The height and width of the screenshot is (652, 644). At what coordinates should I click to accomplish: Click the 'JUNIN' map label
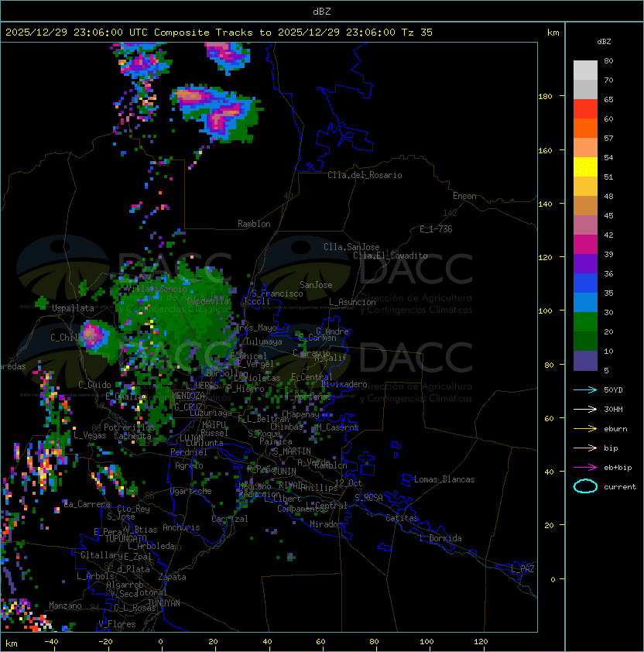(x=284, y=471)
